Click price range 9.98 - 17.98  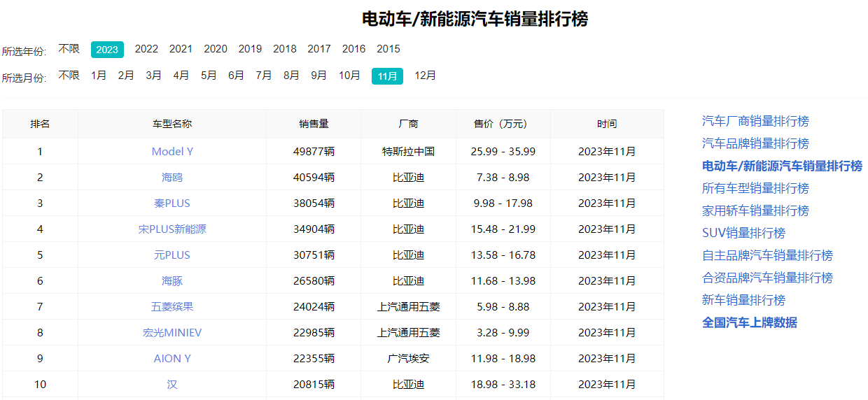coord(503,203)
